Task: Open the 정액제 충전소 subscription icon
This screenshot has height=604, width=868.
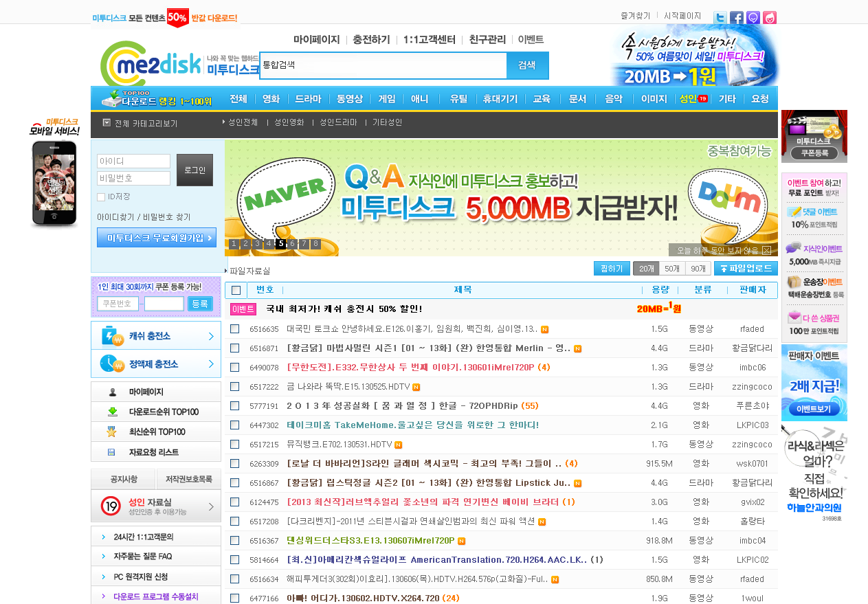Action: click(111, 363)
